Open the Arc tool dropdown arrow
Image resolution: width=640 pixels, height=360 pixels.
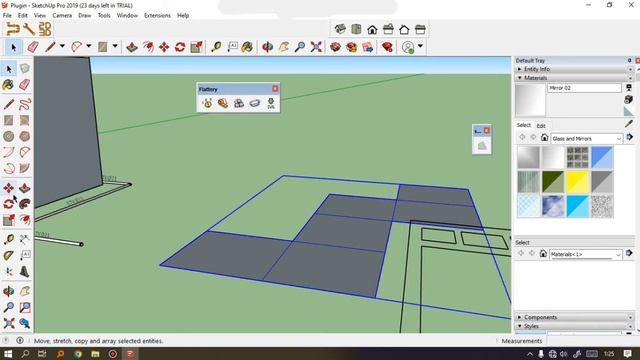89,47
